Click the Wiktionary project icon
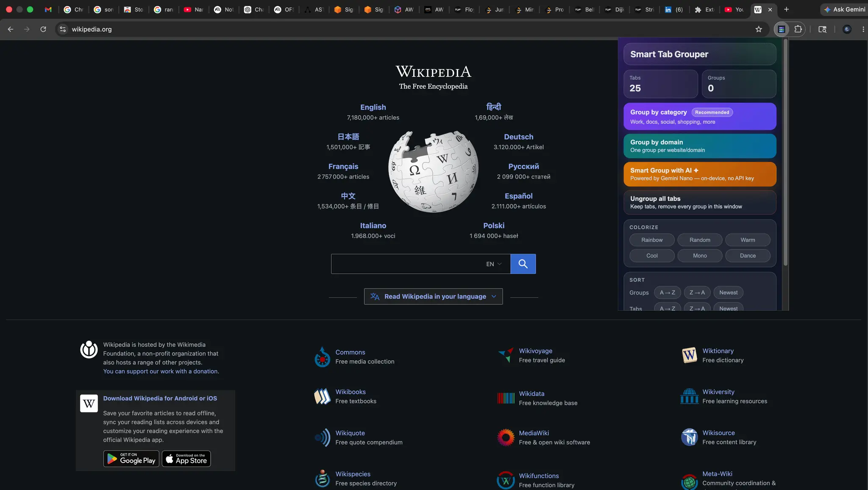Image resolution: width=868 pixels, height=490 pixels. (x=690, y=355)
